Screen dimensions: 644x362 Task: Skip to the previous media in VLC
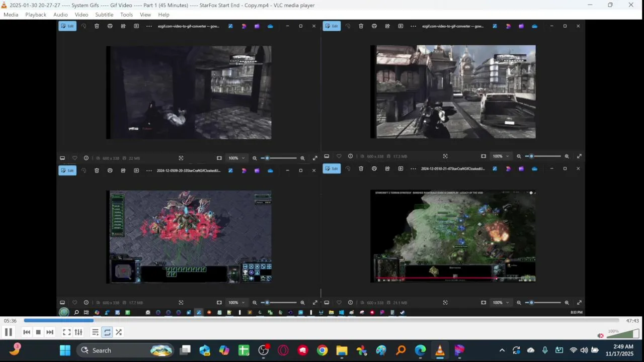pos(27,332)
